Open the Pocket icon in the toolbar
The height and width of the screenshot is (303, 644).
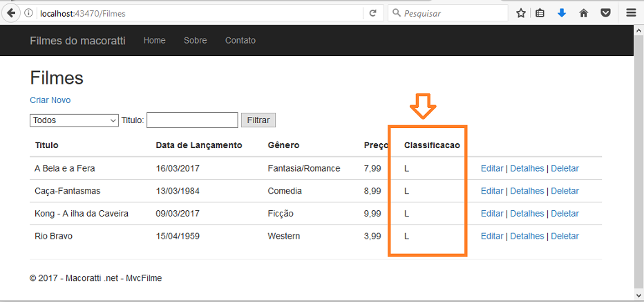tap(605, 13)
